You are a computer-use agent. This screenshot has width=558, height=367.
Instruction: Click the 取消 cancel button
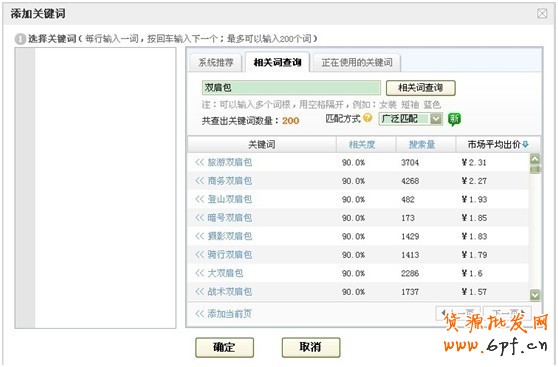point(311,347)
